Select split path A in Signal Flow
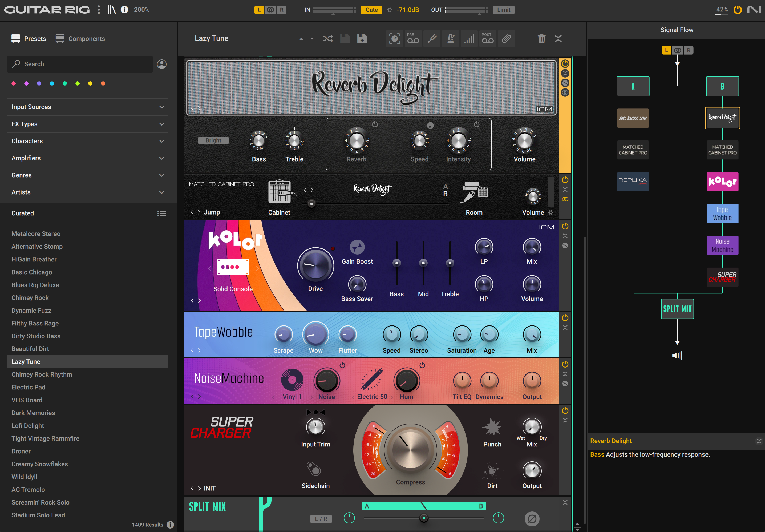The image size is (765, 532). [633, 86]
